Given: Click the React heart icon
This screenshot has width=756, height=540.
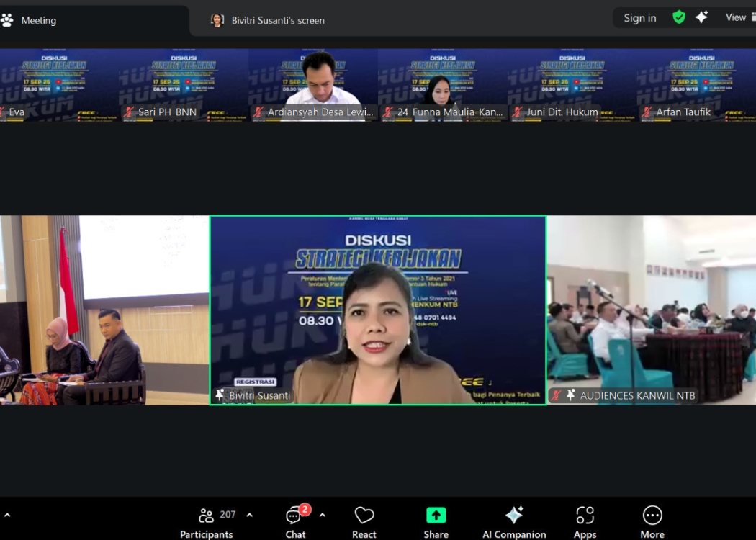Looking at the screenshot, I should point(364,521).
